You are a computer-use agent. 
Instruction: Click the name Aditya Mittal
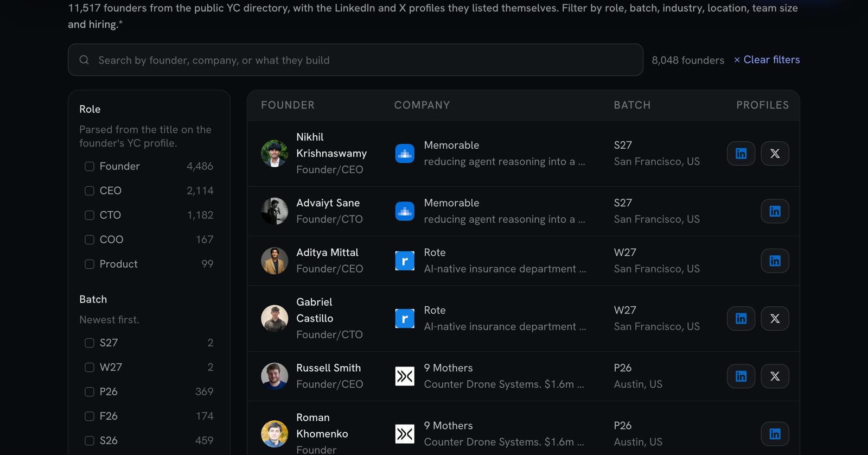tap(327, 252)
